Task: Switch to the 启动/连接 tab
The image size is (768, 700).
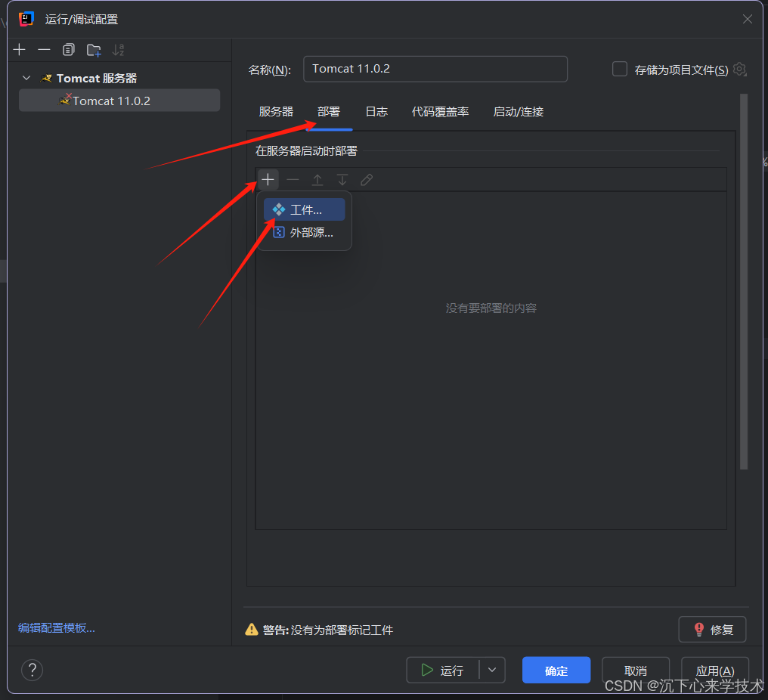Action: click(x=519, y=112)
